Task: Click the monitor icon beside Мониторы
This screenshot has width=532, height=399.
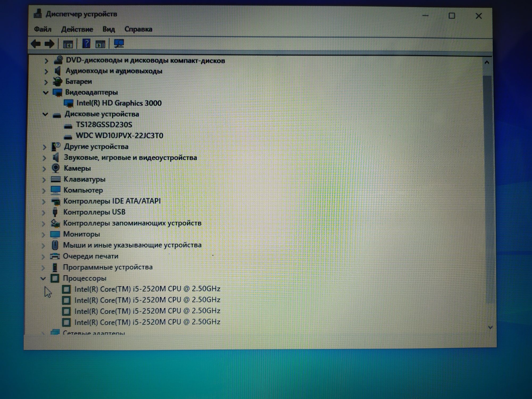Action: [x=55, y=234]
